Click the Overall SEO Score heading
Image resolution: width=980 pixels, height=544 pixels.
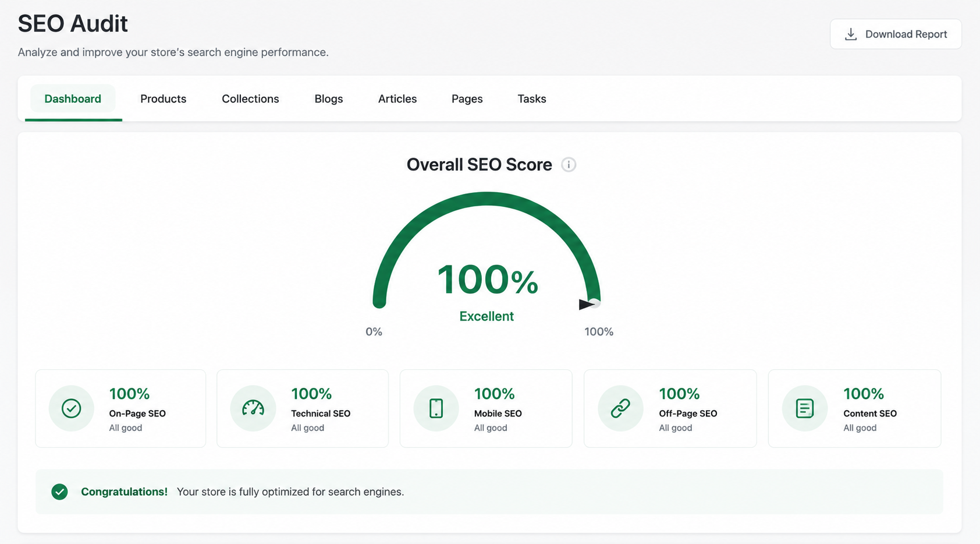pos(479,165)
